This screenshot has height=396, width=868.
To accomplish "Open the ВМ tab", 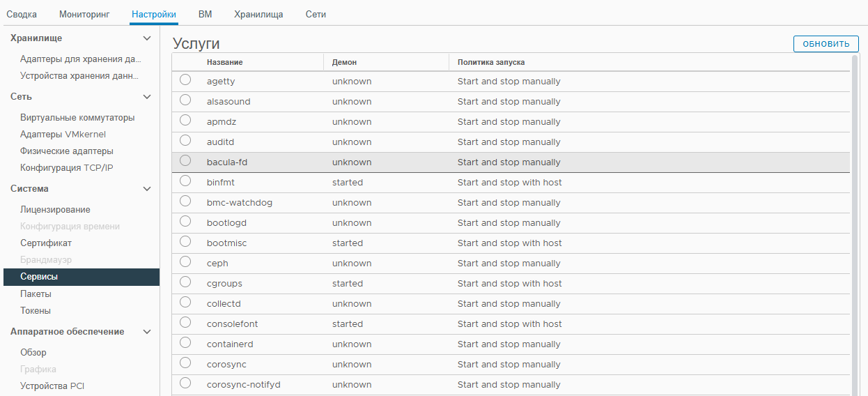I will [x=205, y=14].
